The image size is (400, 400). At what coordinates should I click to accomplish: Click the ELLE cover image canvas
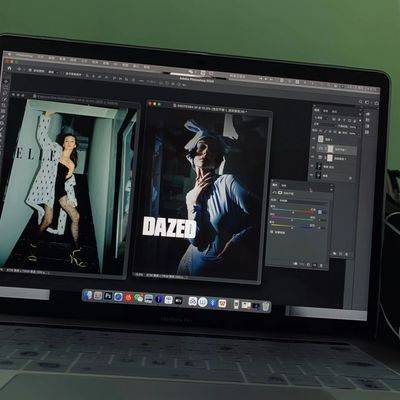pos(67,187)
